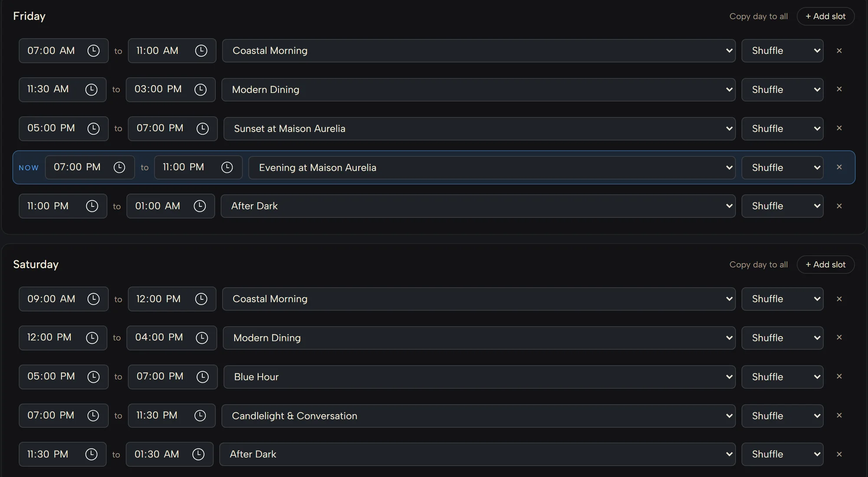Viewport: 868px width, 477px height.
Task: Open Friday After Dark playlist dropdown
Action: pos(478,206)
